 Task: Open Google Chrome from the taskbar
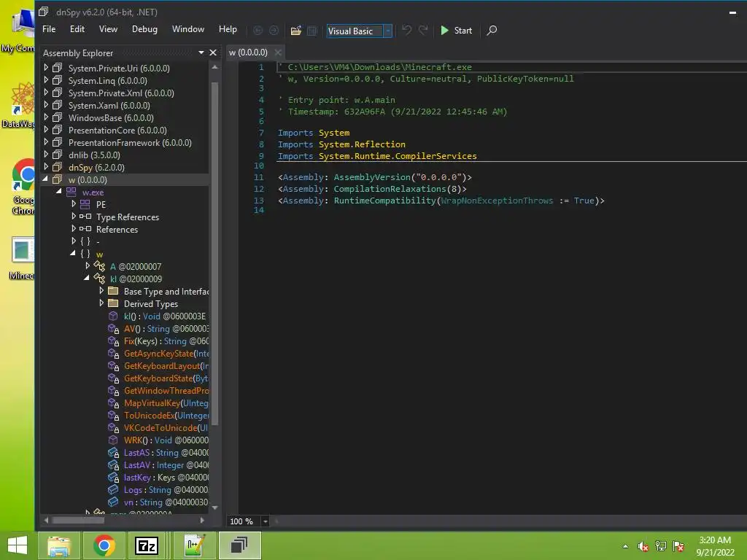pos(104,545)
